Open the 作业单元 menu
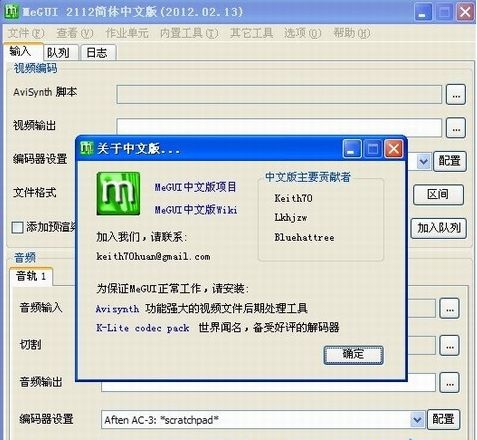 (127, 33)
